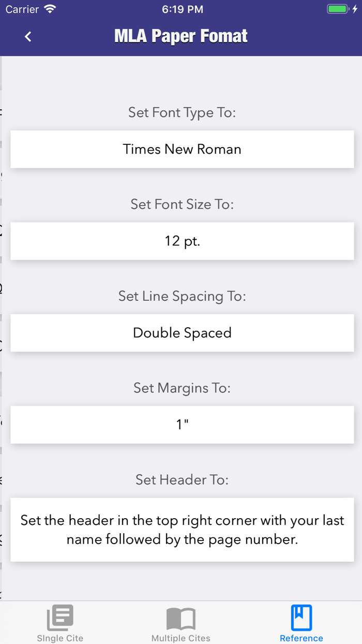362x644 pixels.
Task: Tap the 12 pt. font size box
Action: click(x=182, y=241)
